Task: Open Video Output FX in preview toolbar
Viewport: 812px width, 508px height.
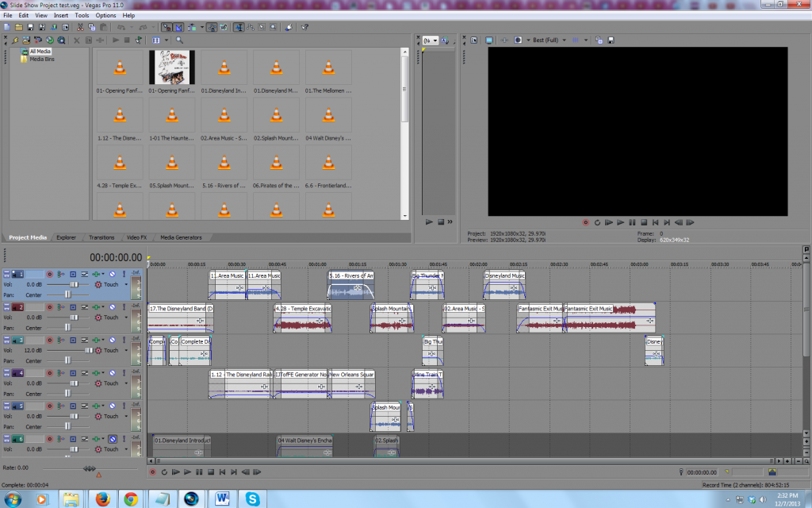Action: 504,40
